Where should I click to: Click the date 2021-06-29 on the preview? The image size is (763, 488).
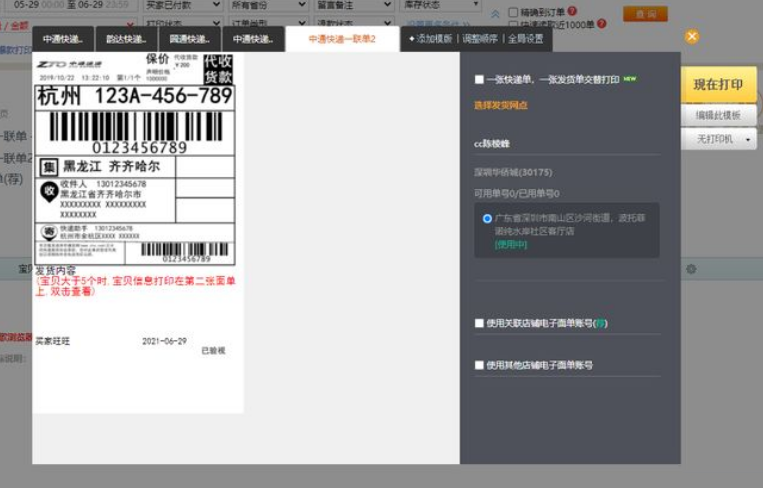tap(164, 341)
